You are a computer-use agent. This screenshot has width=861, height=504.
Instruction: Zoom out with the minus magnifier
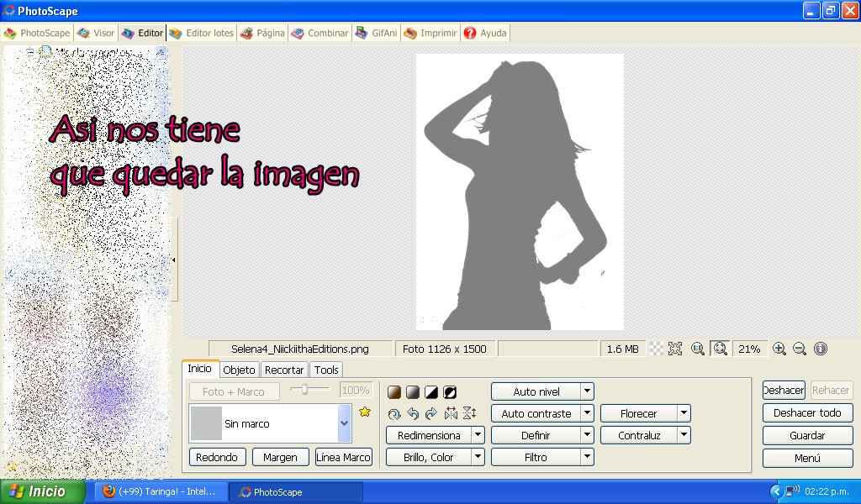pos(800,349)
